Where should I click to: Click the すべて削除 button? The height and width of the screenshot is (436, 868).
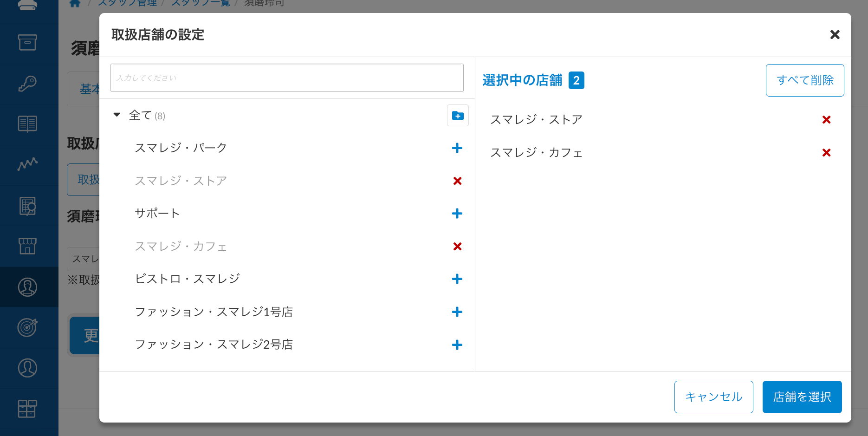pyautogui.click(x=804, y=80)
